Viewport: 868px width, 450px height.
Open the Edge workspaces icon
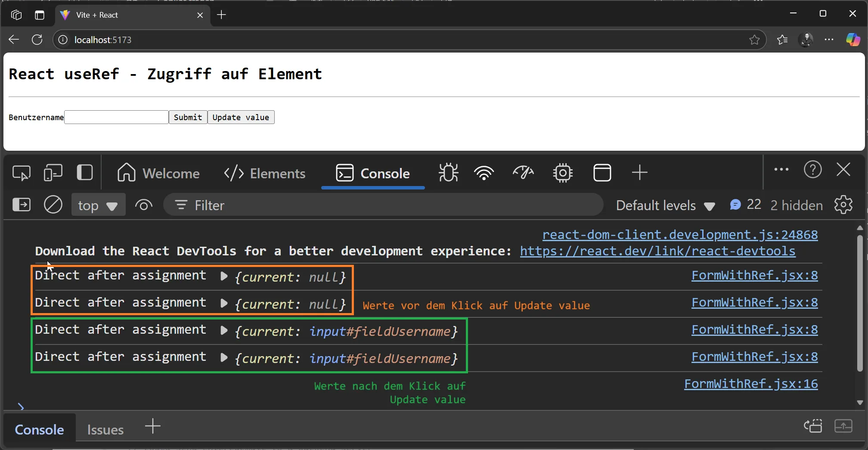click(16, 15)
